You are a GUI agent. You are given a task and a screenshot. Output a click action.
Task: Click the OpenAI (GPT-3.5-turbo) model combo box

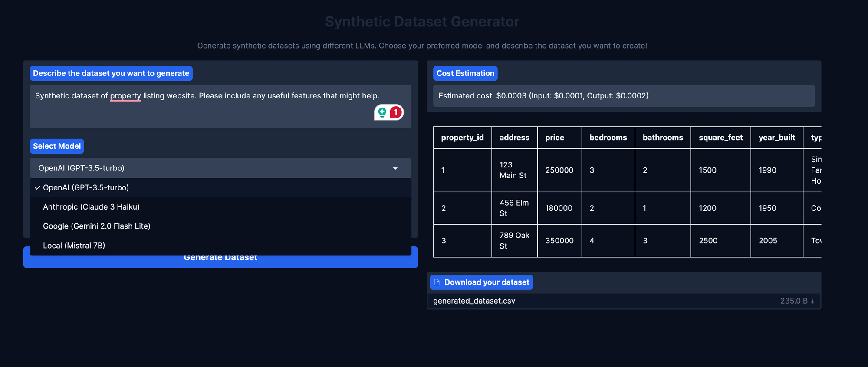click(x=220, y=168)
